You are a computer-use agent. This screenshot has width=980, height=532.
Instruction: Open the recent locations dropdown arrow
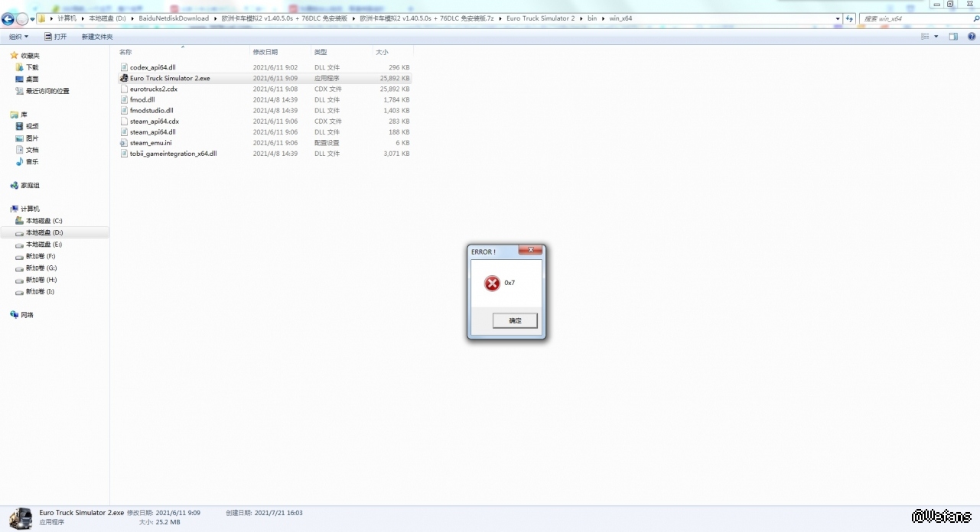tap(32, 19)
